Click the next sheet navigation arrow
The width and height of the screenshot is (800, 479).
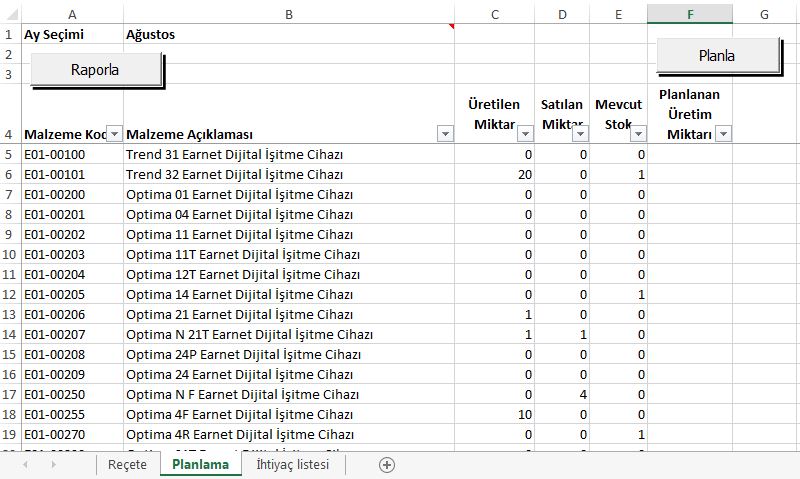(53, 465)
